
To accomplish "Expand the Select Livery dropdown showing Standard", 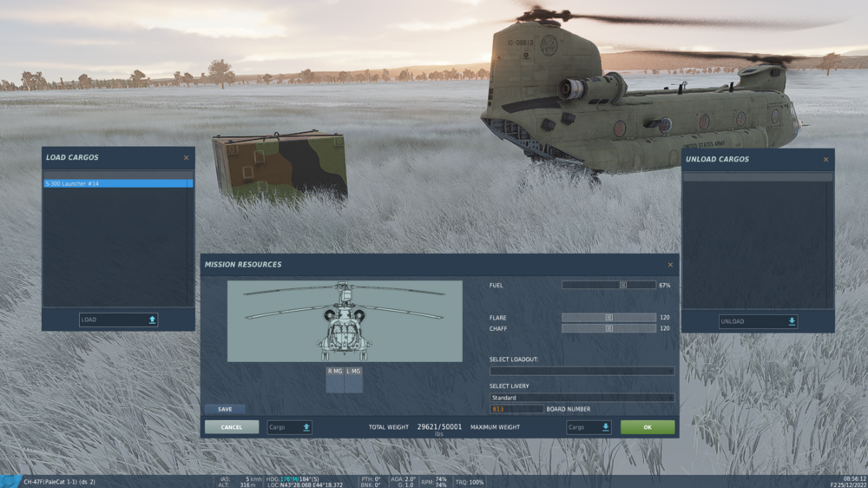I will (582, 398).
